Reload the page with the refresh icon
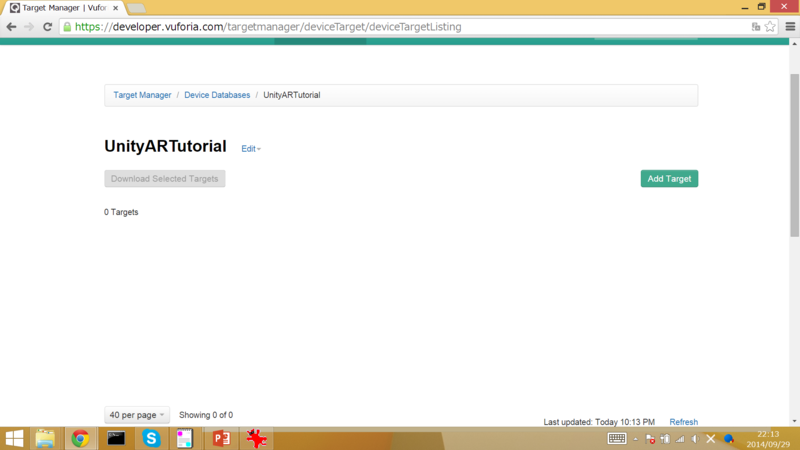The image size is (800, 450). coord(47,27)
